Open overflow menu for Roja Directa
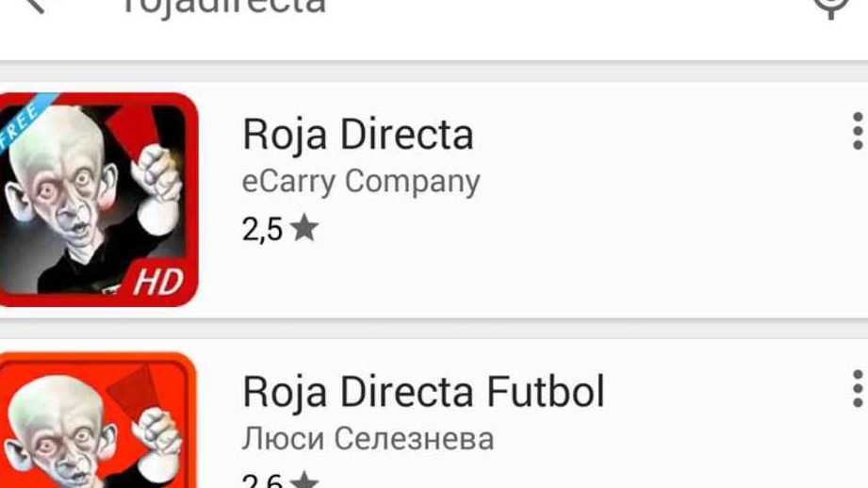The image size is (868, 488). (856, 132)
